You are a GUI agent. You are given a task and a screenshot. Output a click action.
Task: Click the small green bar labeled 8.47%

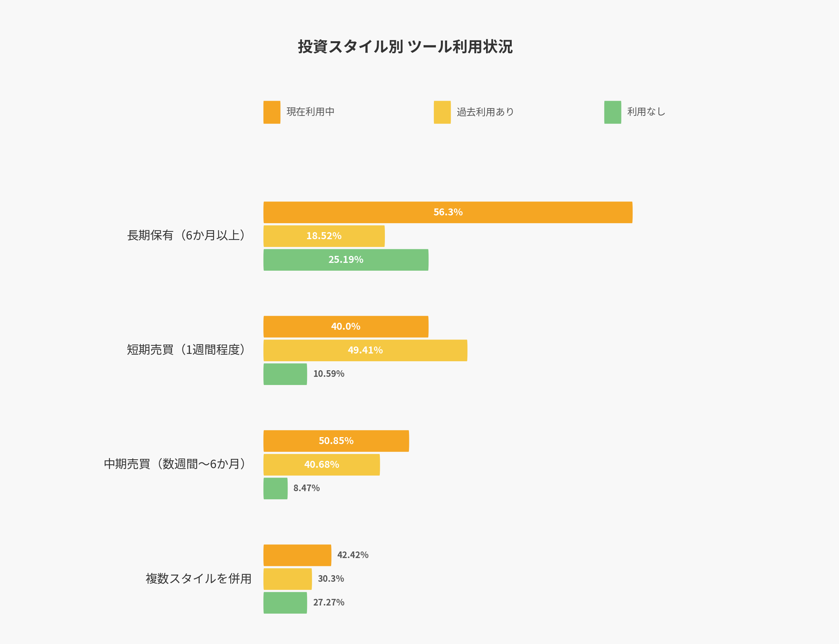pos(275,488)
